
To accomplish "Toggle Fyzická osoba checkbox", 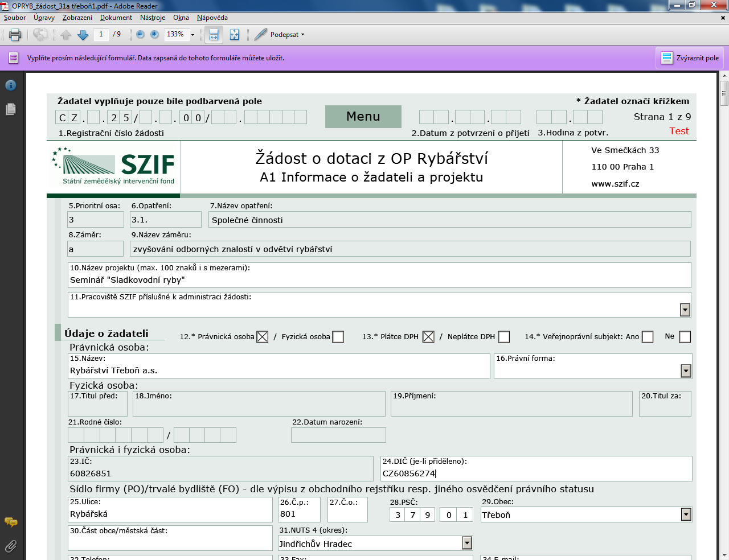I will (338, 337).
